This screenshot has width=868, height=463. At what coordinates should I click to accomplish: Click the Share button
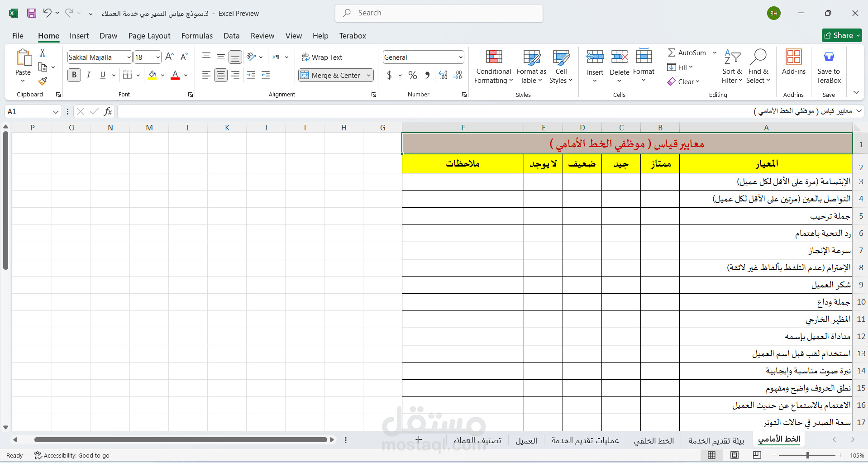842,35
